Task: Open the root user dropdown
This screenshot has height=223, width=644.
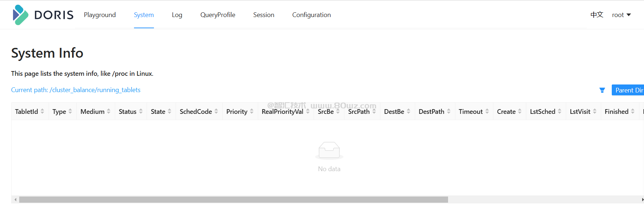Action: tap(621, 15)
